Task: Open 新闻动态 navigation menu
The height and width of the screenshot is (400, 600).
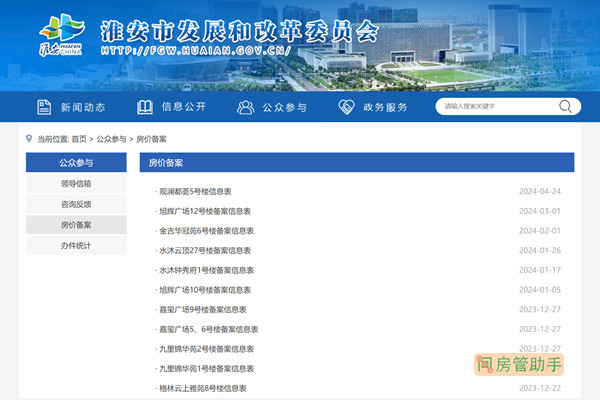Action: coord(82,107)
